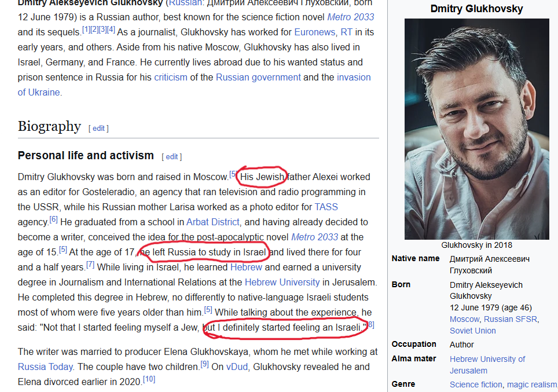Open citation [8] after Israeli quote

[x=370, y=324]
